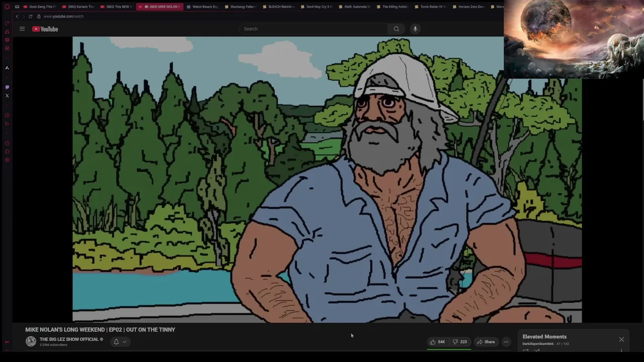This screenshot has width=644, height=362.
Task: Open The Big Lez Show channel avatar
Action: point(31,342)
